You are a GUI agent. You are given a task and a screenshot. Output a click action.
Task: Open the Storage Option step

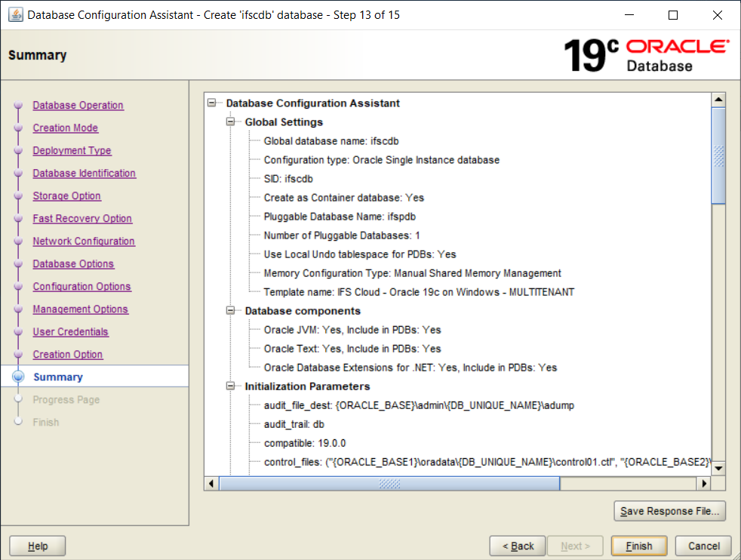click(x=66, y=196)
